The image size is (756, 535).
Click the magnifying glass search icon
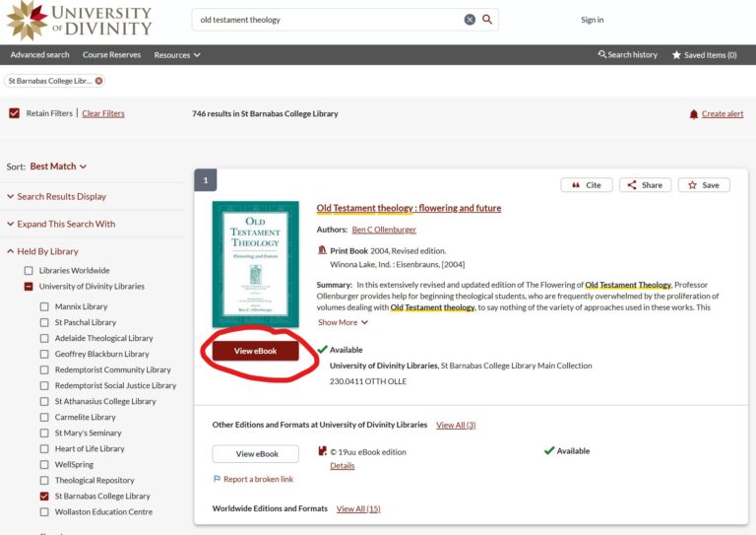(487, 20)
